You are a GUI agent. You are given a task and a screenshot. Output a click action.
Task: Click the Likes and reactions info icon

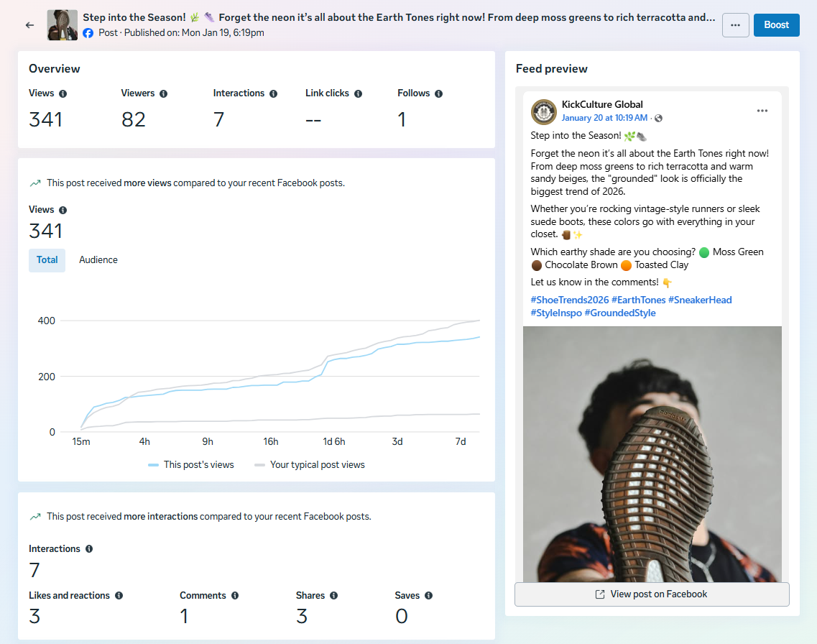click(119, 596)
